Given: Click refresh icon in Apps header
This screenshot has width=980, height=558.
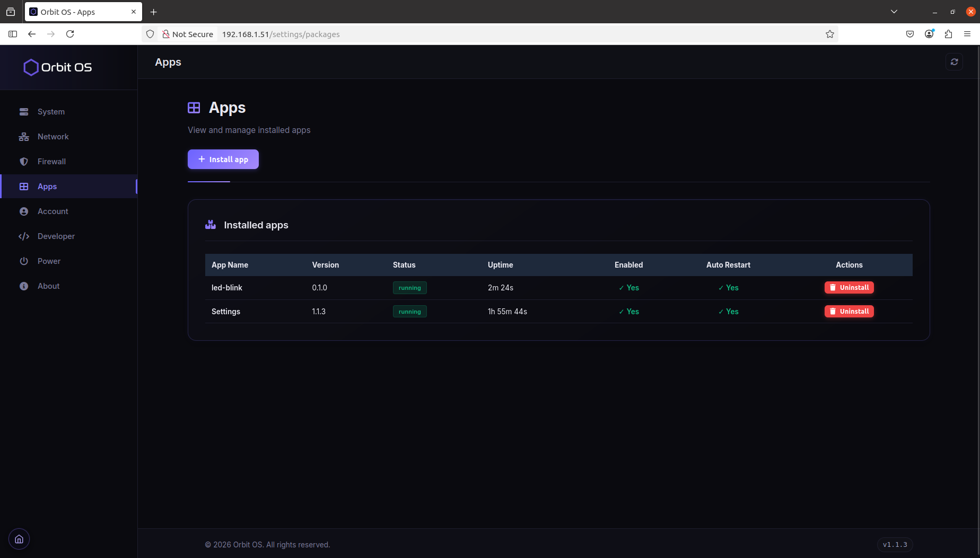Looking at the screenshot, I should [x=955, y=62].
